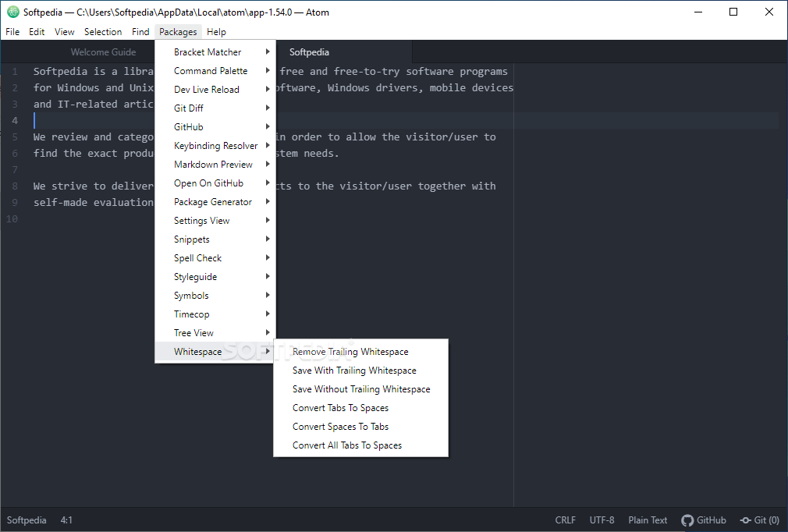This screenshot has width=788, height=532.
Task: Maximize the Atom window
Action: pyautogui.click(x=733, y=12)
